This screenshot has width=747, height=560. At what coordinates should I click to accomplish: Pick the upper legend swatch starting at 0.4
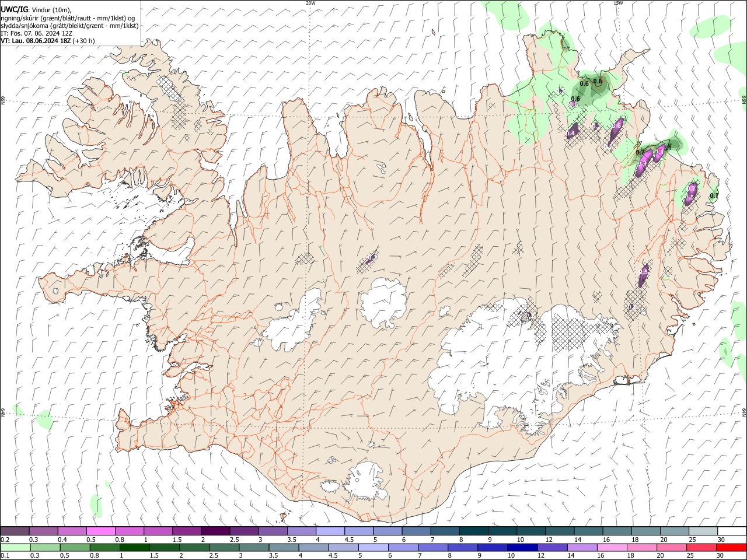point(72,531)
